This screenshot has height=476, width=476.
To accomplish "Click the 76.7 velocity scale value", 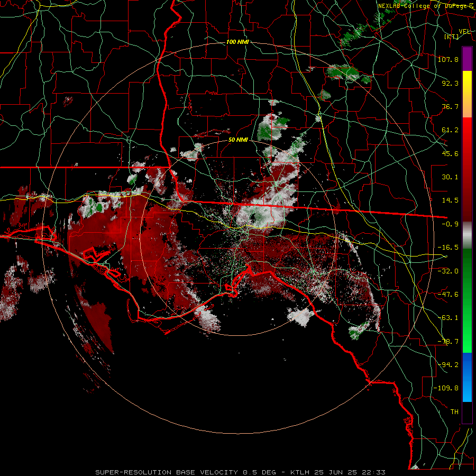I will 450,106.
